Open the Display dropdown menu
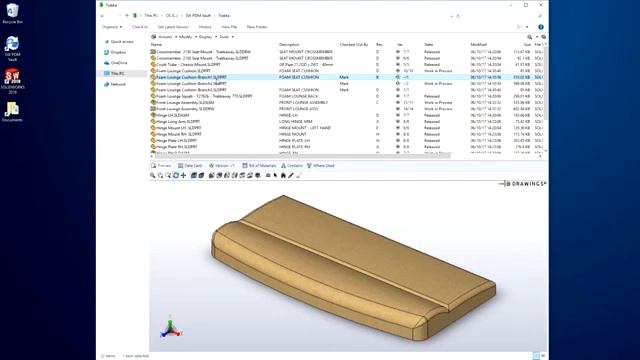 (208, 37)
